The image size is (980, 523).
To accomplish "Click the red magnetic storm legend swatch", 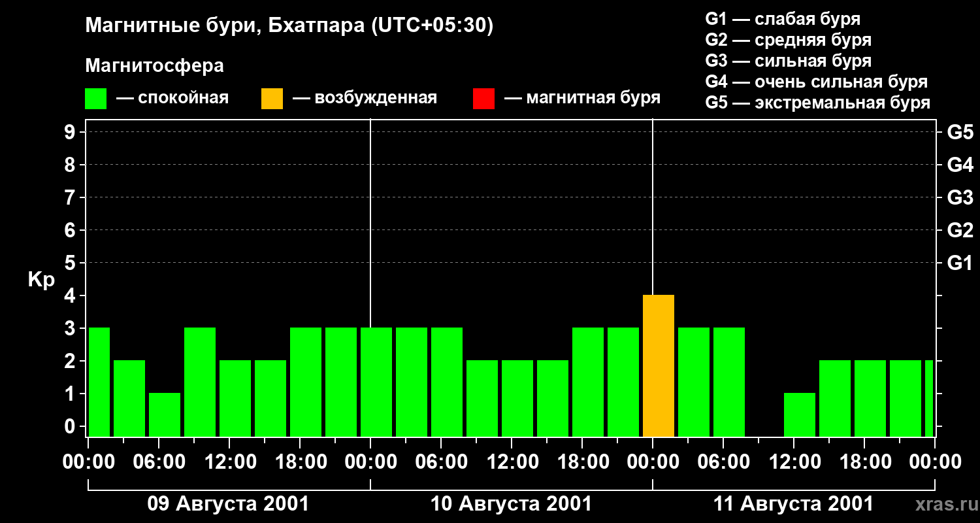I will tap(483, 99).
